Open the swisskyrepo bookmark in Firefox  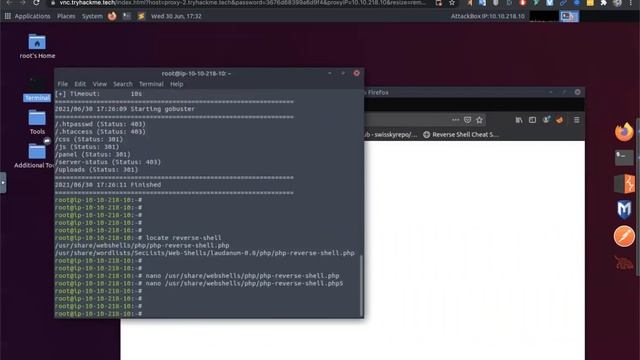[x=391, y=134]
